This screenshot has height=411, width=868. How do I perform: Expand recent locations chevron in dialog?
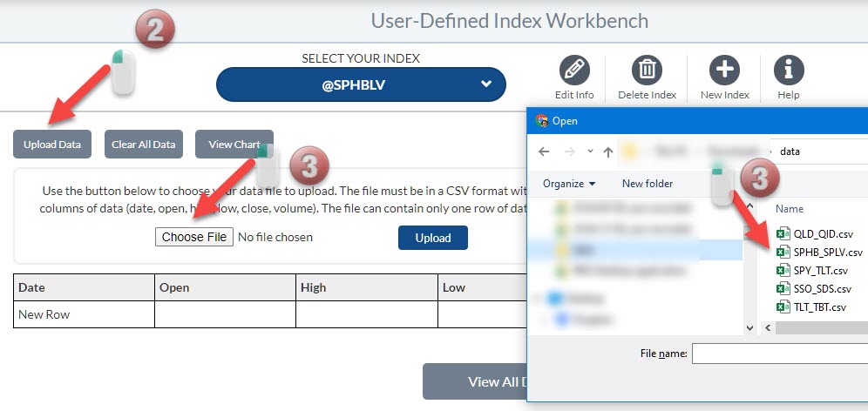tap(590, 152)
